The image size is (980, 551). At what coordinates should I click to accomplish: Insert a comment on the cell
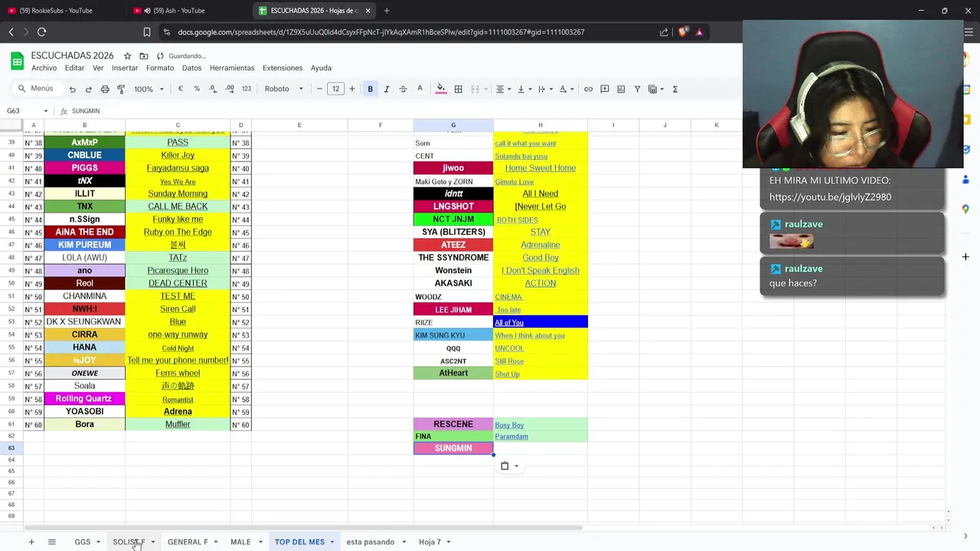(x=605, y=89)
